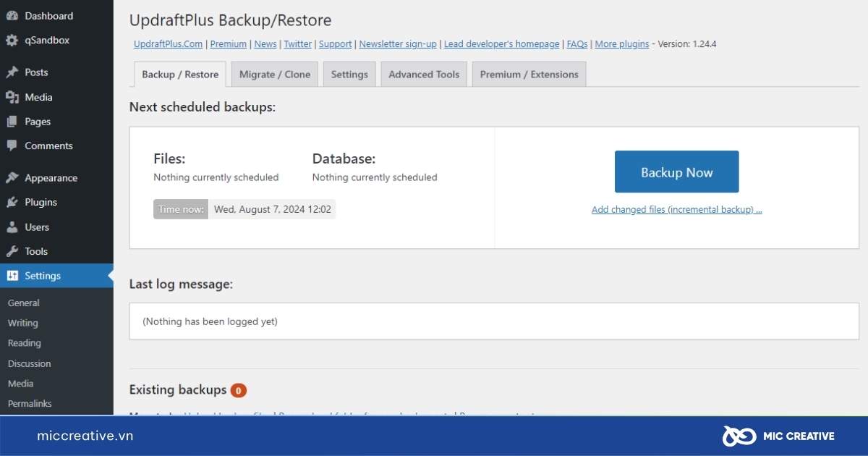Click the 'Version: 1.24.4' text
This screenshot has height=456, width=868.
(687, 44)
